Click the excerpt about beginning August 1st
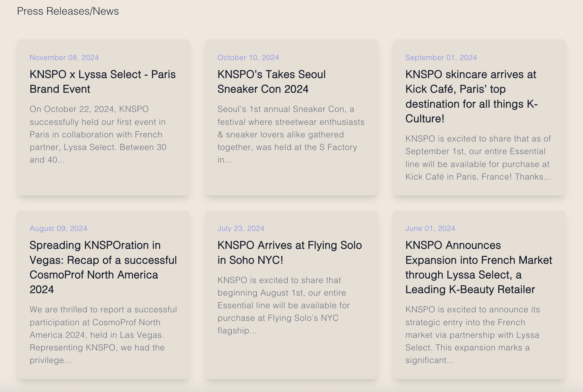The height and width of the screenshot is (392, 583). click(283, 305)
